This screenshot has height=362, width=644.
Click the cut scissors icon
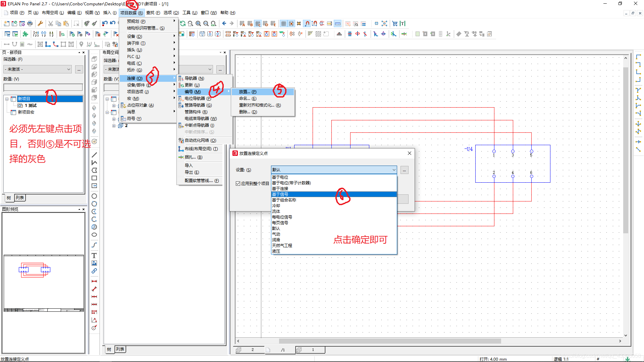point(50,23)
